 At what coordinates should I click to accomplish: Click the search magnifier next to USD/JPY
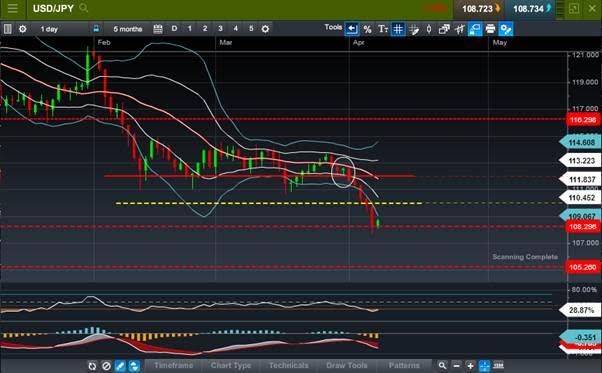[83, 8]
